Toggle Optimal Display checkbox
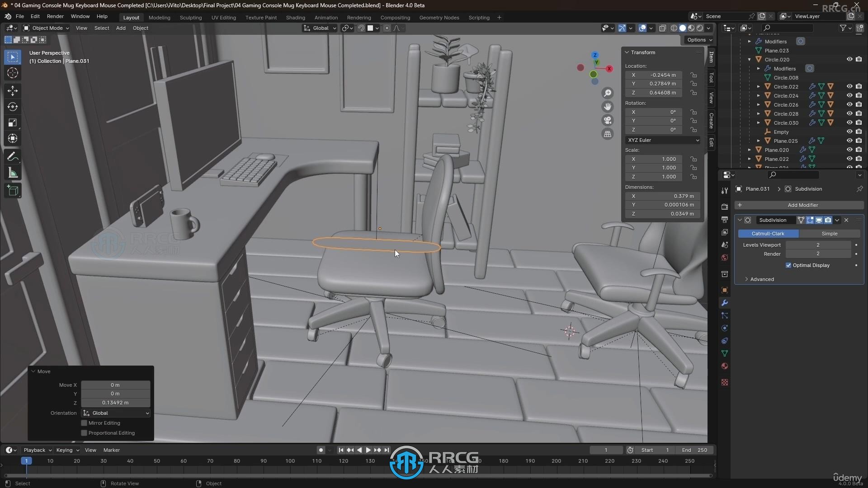This screenshot has width=868, height=488. point(788,265)
